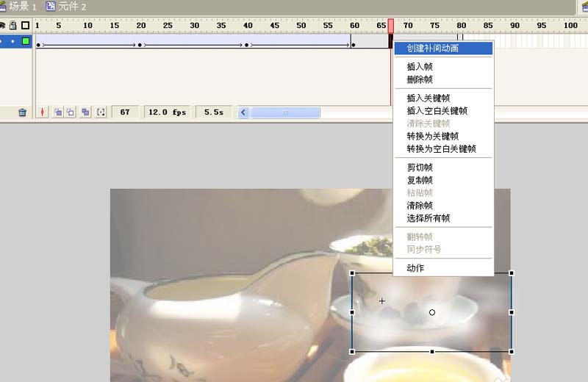Toggle the layer's green outline color square
This screenshot has width=588, height=382.
(26, 41)
